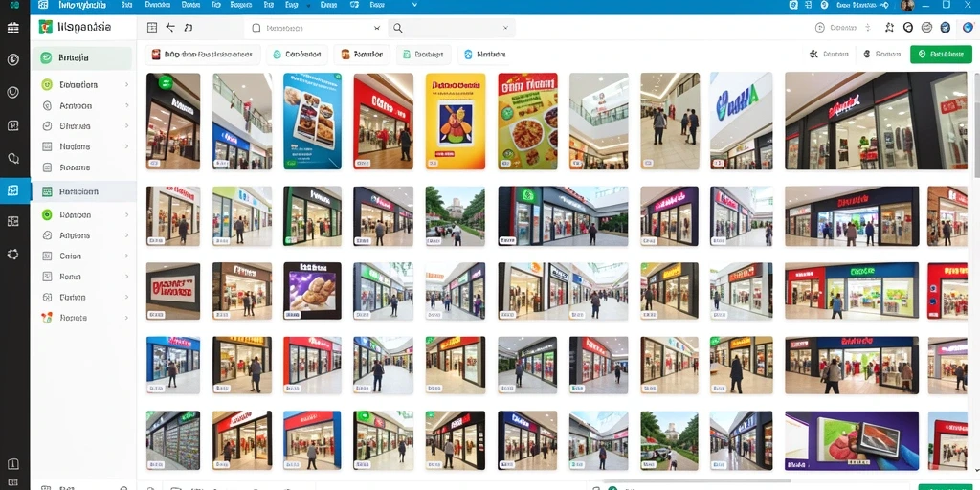
Task: Expand the chevron on the row just below the highlighted item
Action: click(x=127, y=215)
